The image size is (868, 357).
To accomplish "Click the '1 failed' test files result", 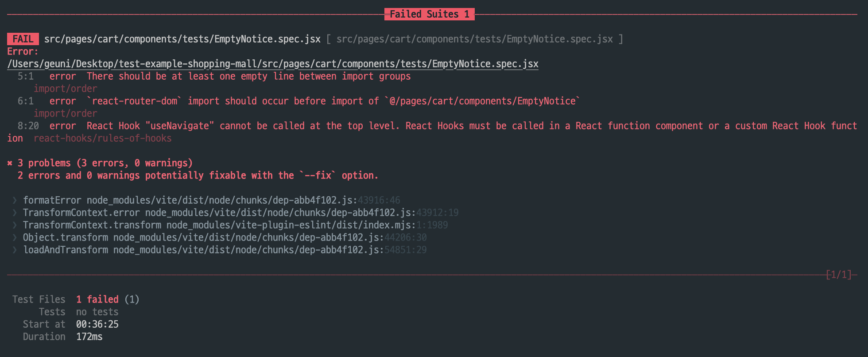I will click(x=97, y=299).
